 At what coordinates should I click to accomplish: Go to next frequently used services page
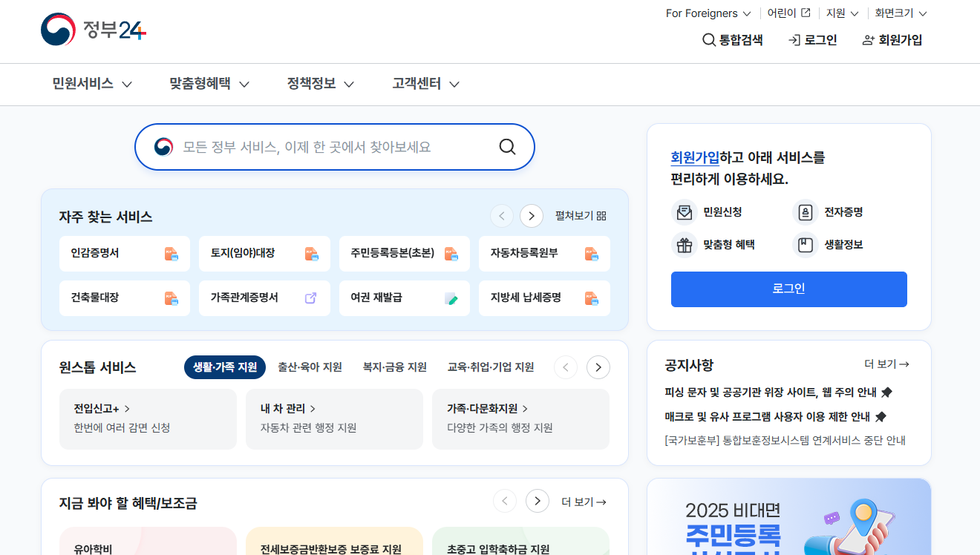(532, 216)
